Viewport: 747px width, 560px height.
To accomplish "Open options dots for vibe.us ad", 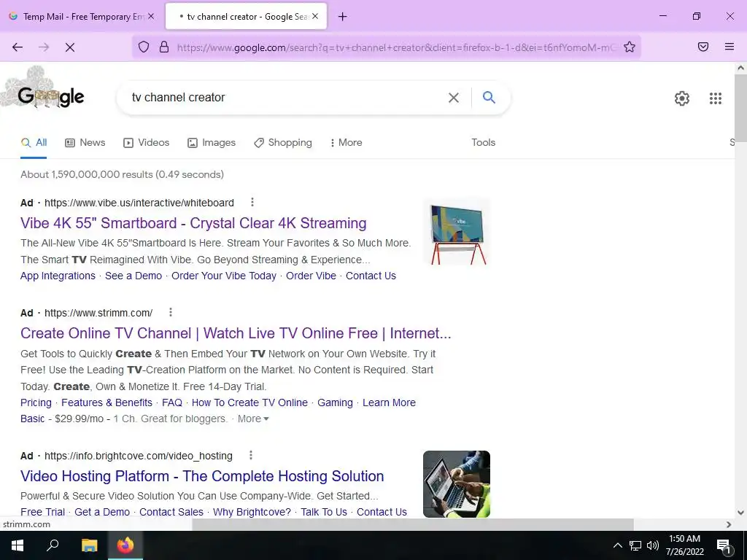I will pyautogui.click(x=252, y=203).
